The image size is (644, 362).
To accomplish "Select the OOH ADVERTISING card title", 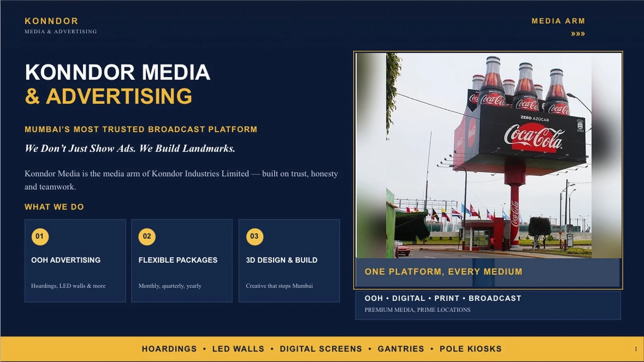I will tap(66, 260).
